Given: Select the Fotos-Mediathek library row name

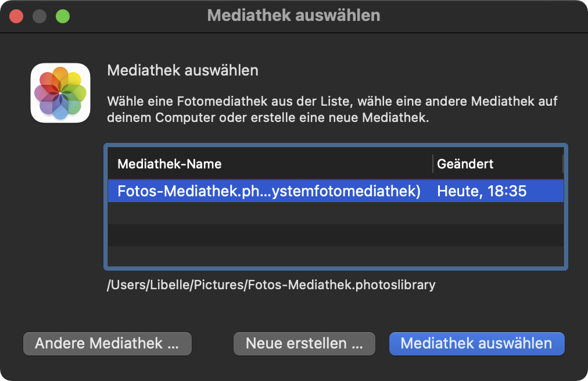Looking at the screenshot, I should (268, 191).
